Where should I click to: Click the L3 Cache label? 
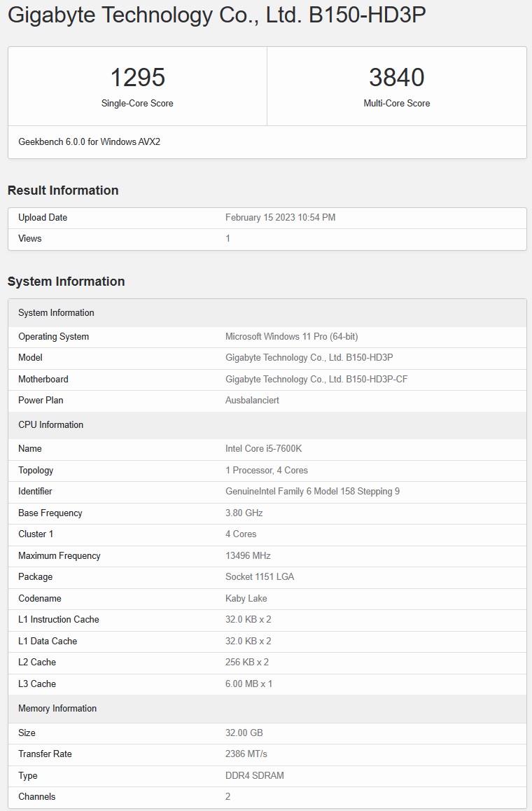pyautogui.click(x=37, y=684)
